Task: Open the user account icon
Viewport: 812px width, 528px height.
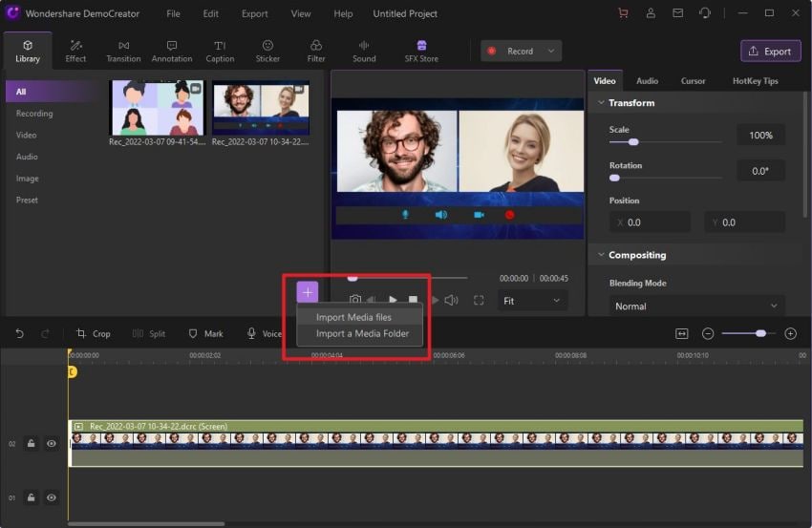Action: (x=651, y=13)
